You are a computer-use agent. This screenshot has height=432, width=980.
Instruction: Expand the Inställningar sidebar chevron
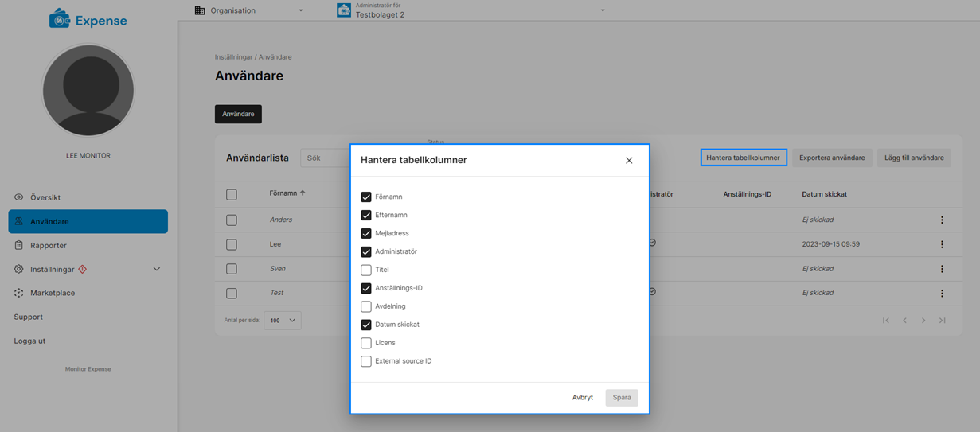coord(156,270)
